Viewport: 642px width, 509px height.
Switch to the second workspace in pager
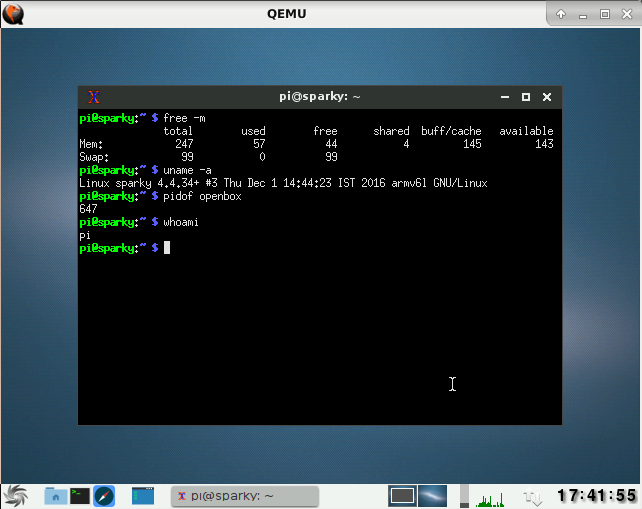pos(432,496)
